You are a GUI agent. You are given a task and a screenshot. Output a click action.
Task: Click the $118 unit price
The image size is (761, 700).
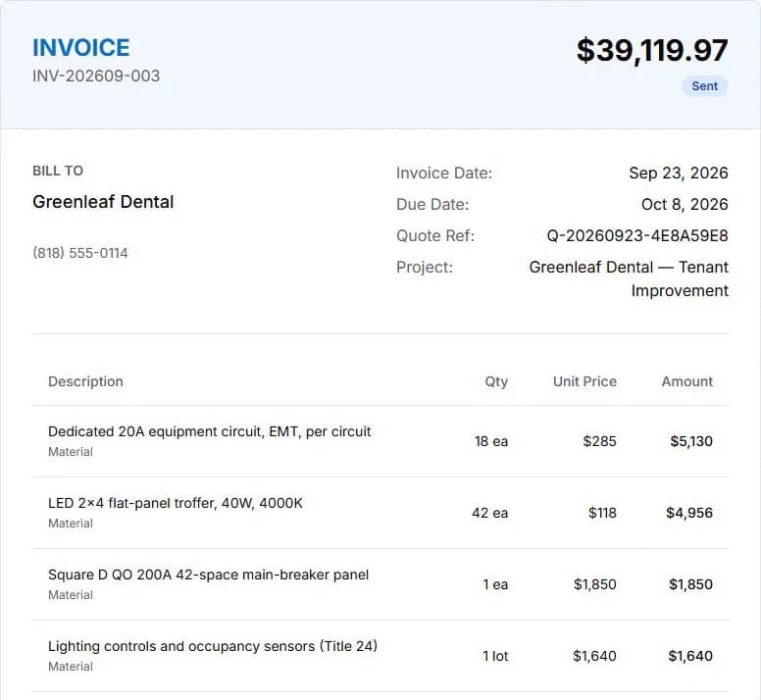click(602, 513)
